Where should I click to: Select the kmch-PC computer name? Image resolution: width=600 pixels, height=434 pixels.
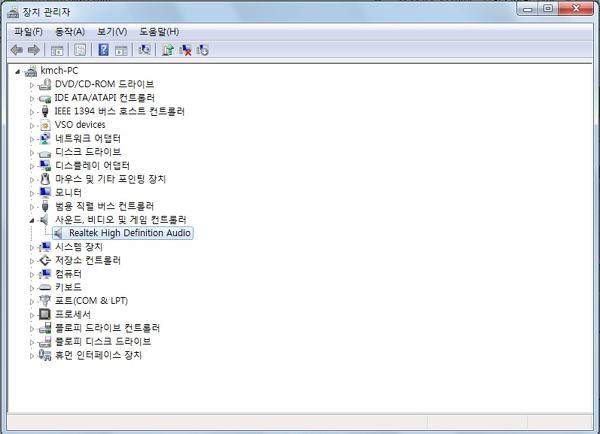(x=59, y=70)
